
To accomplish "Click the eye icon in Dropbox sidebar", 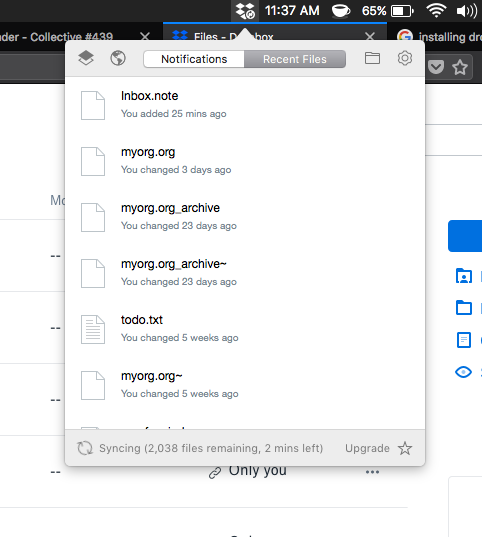I will 464,372.
